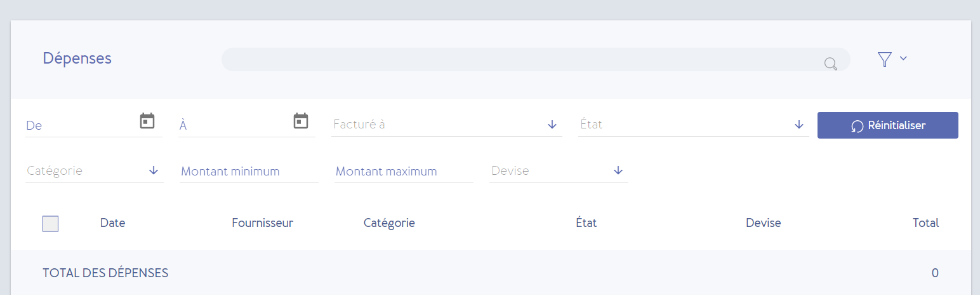Click the magnifying glass search icon
This screenshot has width=980, height=295.
(x=830, y=64)
